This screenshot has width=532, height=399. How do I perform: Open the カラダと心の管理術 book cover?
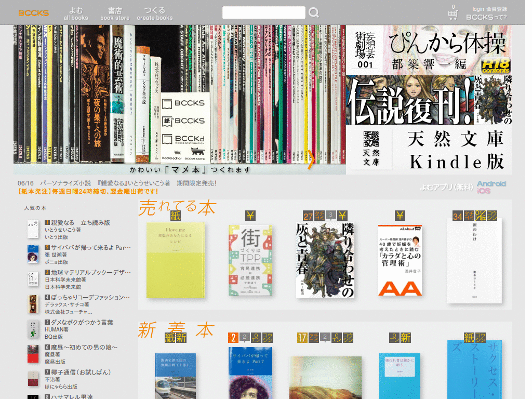(x=400, y=260)
